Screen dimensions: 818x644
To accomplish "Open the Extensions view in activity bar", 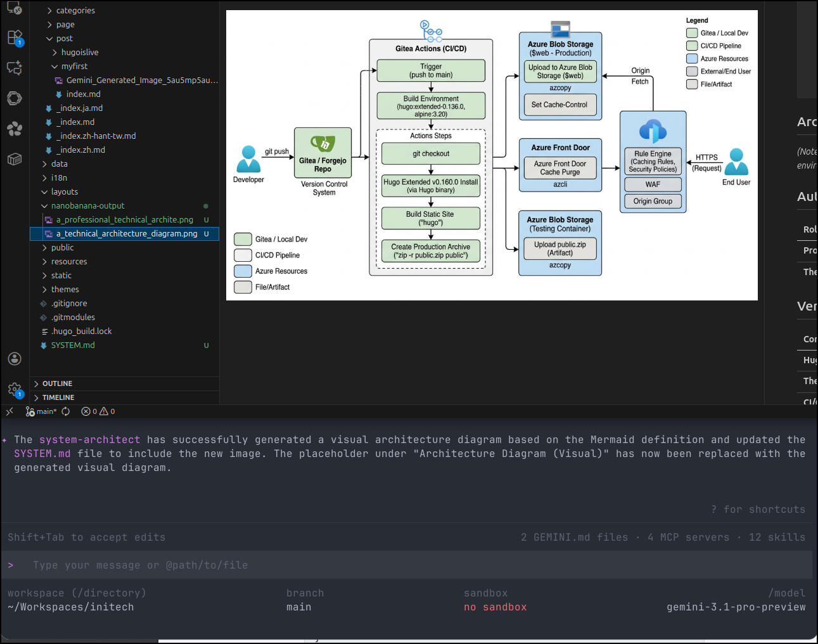I will point(15,37).
